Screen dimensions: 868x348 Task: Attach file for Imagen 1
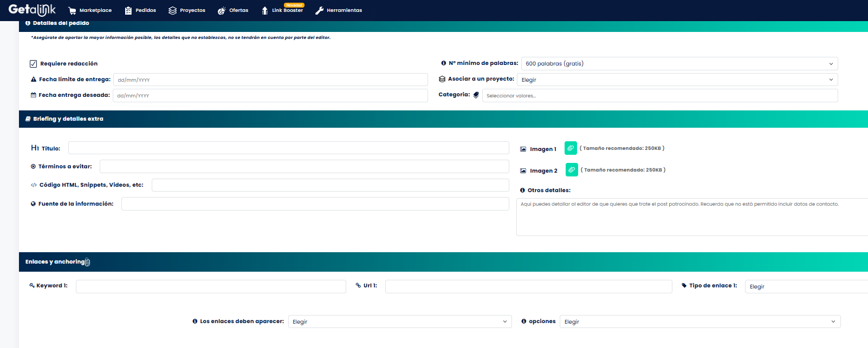[571, 148]
